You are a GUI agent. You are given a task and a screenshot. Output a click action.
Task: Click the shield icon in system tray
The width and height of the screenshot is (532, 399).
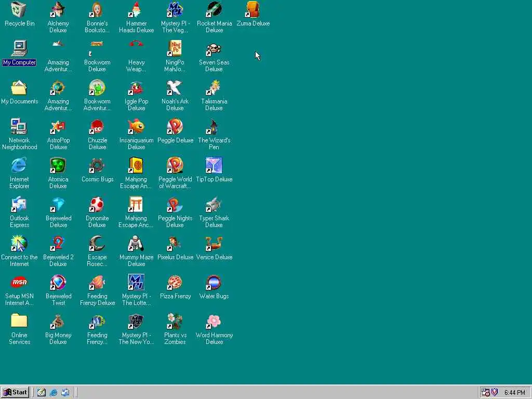[495, 392]
